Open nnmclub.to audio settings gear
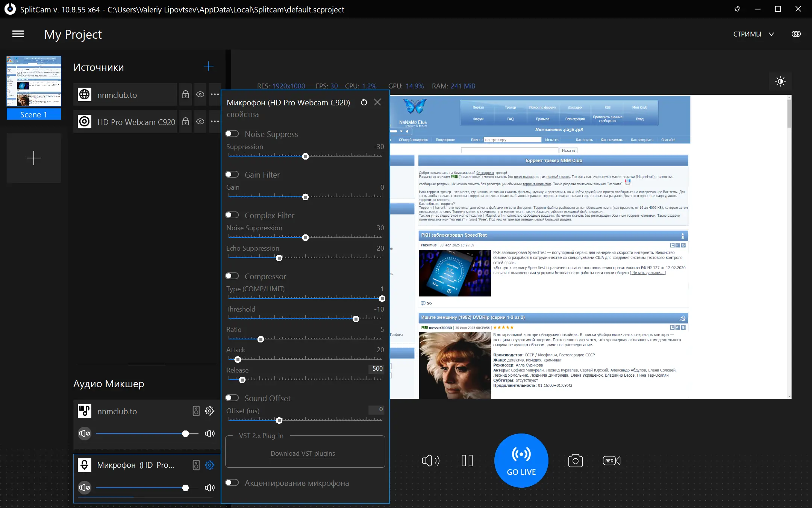This screenshot has height=508, width=812. [x=210, y=411]
